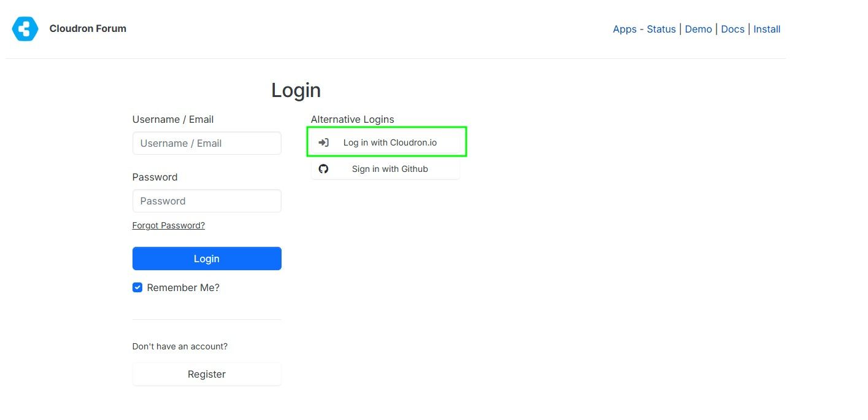The image size is (868, 420).
Task: Open the Install link in the header
Action: click(x=767, y=29)
